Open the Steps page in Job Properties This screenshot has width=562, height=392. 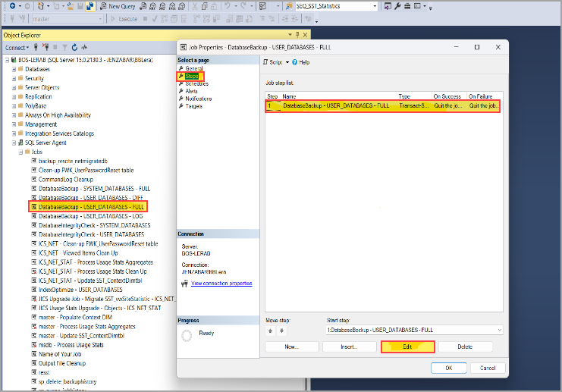192,76
